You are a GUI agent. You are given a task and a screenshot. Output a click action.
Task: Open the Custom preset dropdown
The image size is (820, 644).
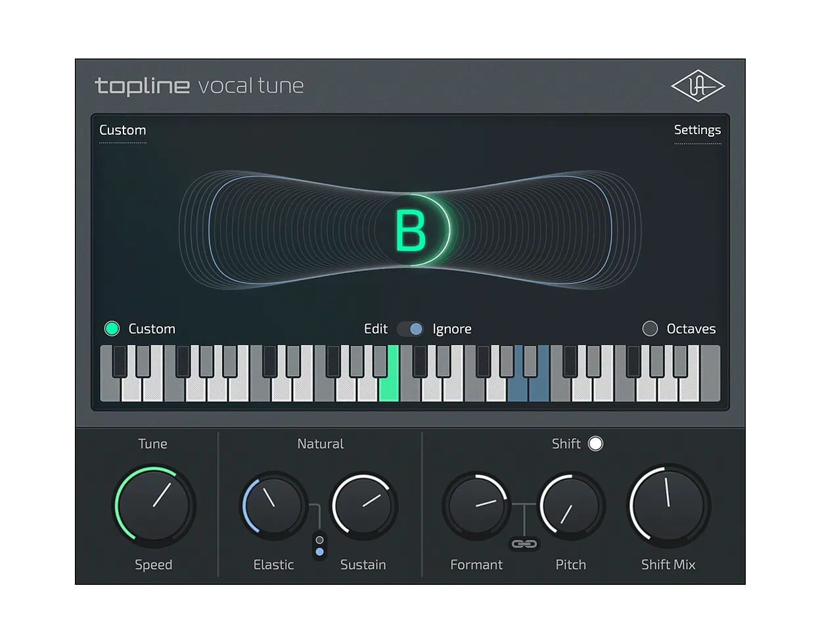point(122,131)
